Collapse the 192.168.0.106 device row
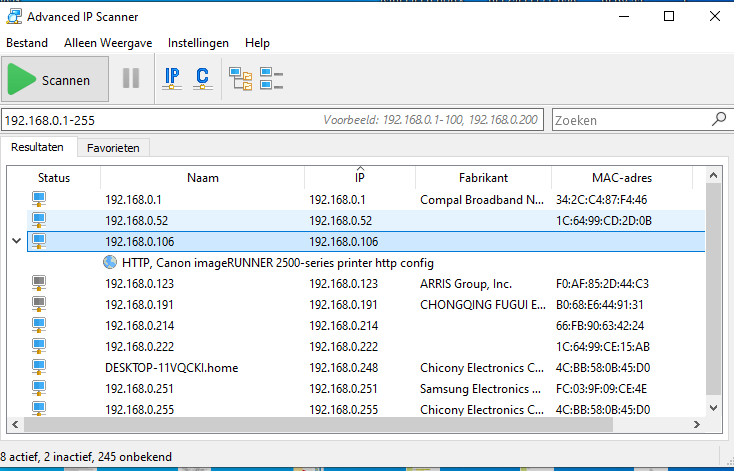 point(15,241)
